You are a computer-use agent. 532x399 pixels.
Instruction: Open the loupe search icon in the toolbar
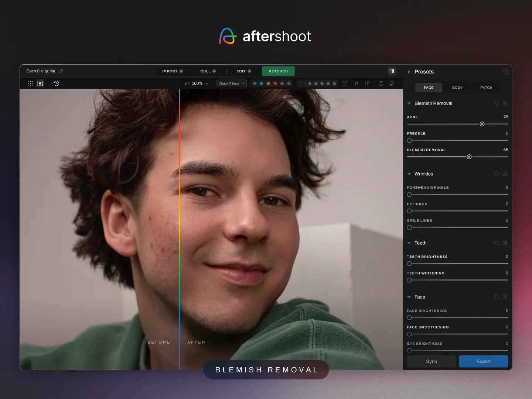click(x=392, y=83)
